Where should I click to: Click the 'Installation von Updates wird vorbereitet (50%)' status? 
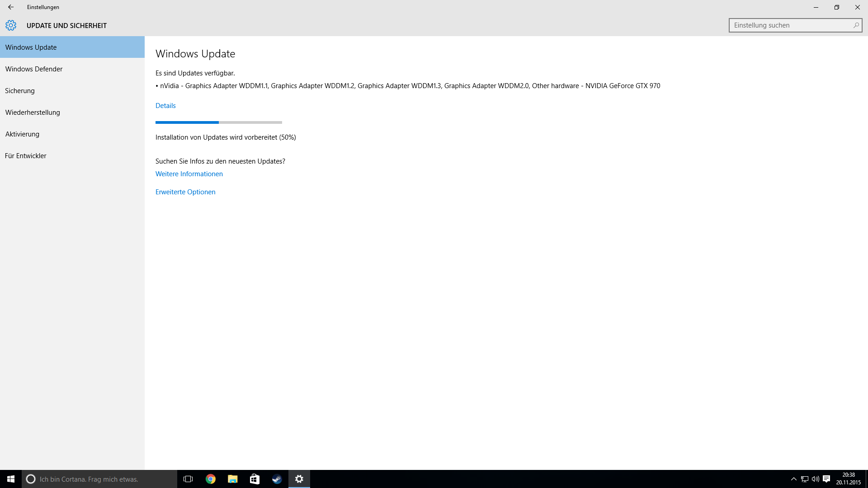pyautogui.click(x=226, y=137)
